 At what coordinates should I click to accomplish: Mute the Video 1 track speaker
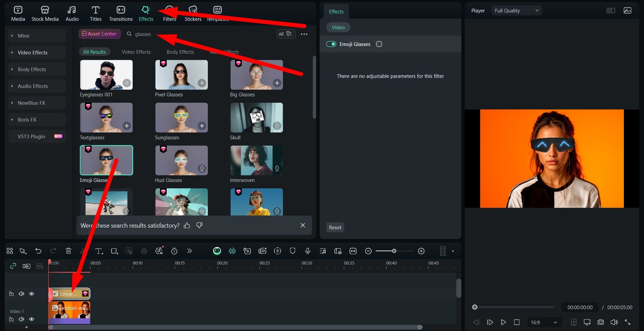(21, 319)
